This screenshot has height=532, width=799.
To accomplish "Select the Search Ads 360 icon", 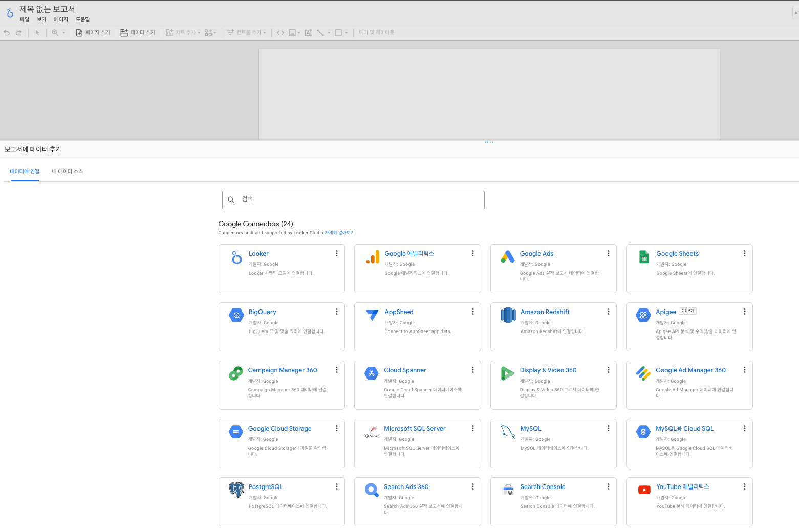I will [372, 490].
